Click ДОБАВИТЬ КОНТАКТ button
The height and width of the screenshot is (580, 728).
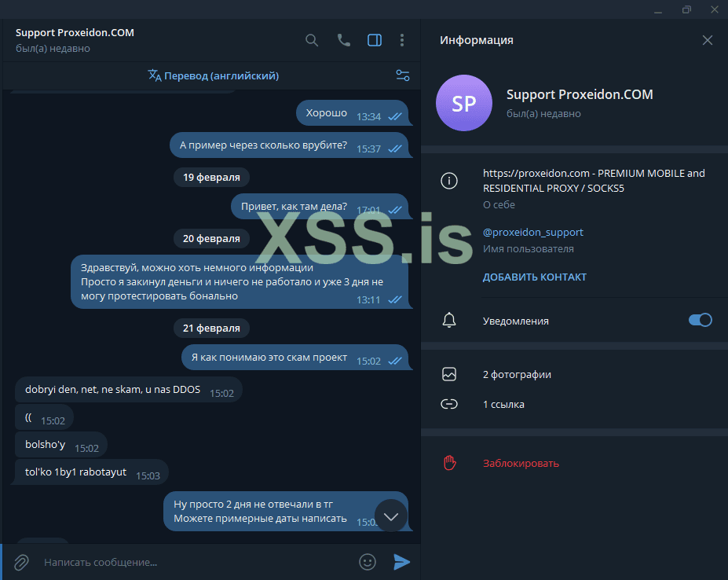[x=534, y=277]
